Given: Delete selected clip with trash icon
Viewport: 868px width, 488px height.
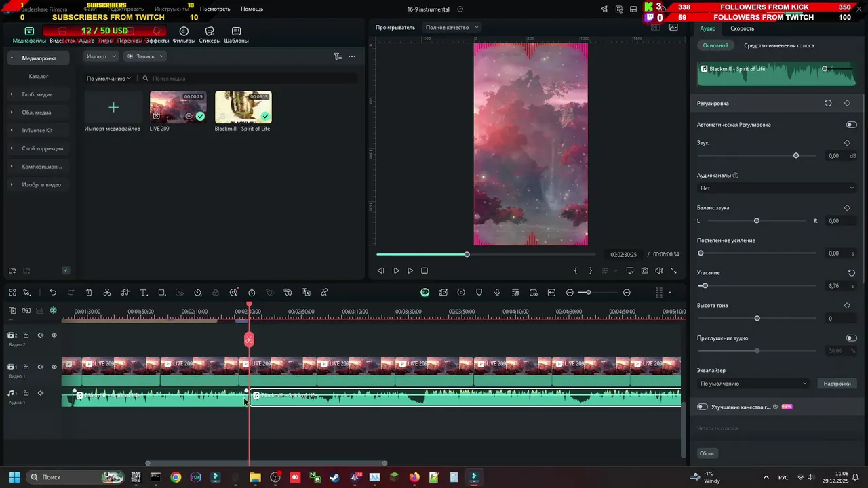Looking at the screenshot, I should [x=89, y=293].
